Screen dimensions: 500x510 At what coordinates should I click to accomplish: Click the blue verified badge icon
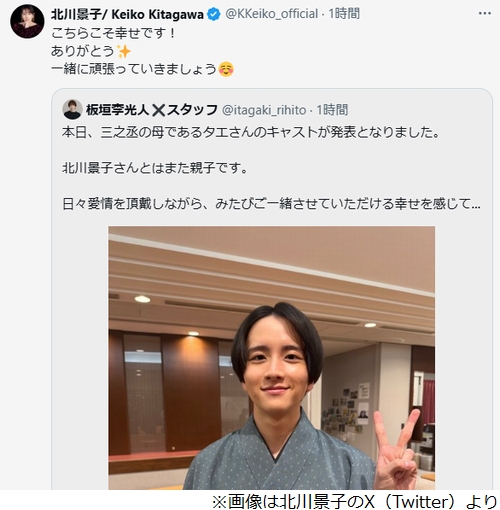(214, 14)
